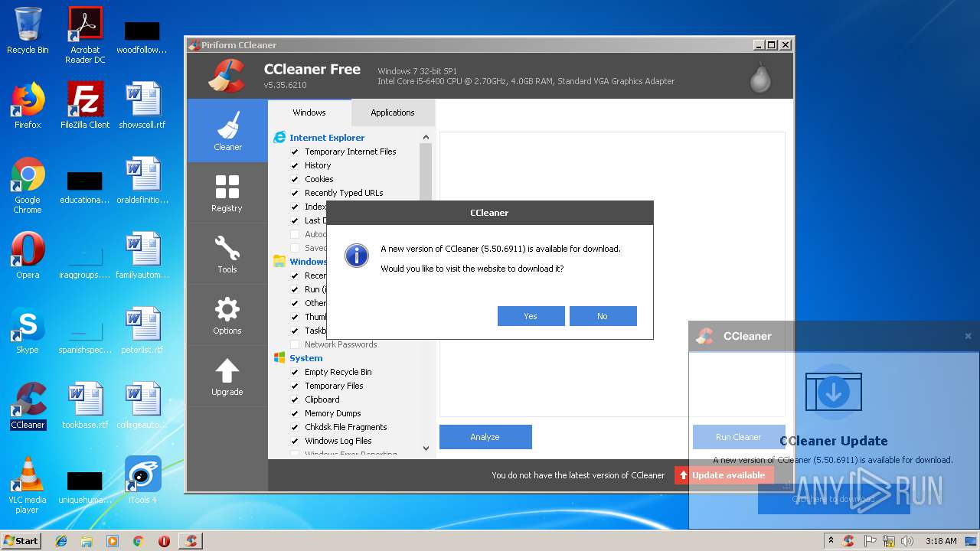Open Recycle Bin on desktop
Image resolution: width=980 pixels, height=551 pixels.
(x=28, y=31)
